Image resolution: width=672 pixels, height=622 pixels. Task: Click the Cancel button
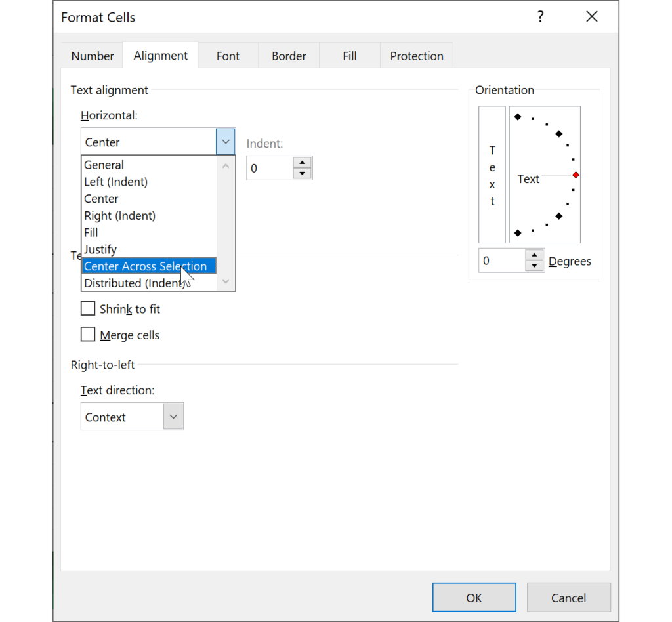pos(568,598)
